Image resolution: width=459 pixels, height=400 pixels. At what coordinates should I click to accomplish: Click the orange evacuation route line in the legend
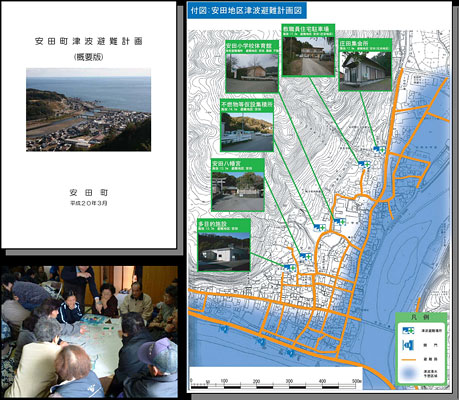click(408, 360)
